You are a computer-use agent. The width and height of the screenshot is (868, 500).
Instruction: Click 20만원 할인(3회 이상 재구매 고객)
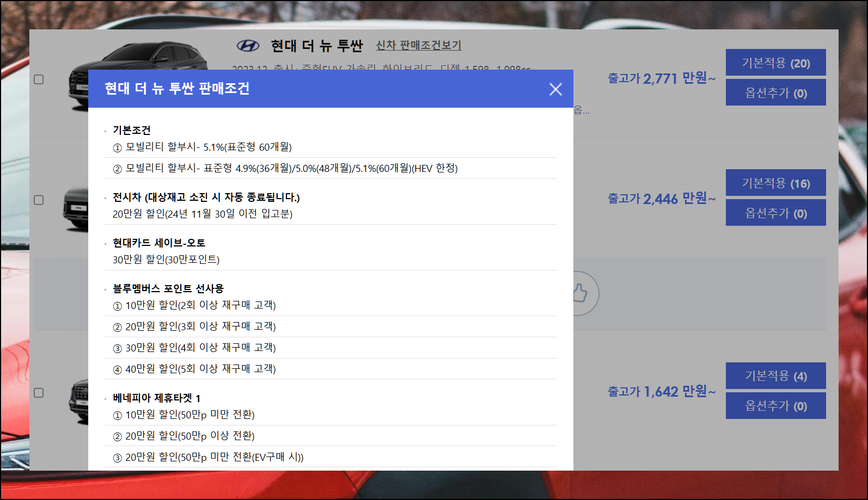[194, 326]
